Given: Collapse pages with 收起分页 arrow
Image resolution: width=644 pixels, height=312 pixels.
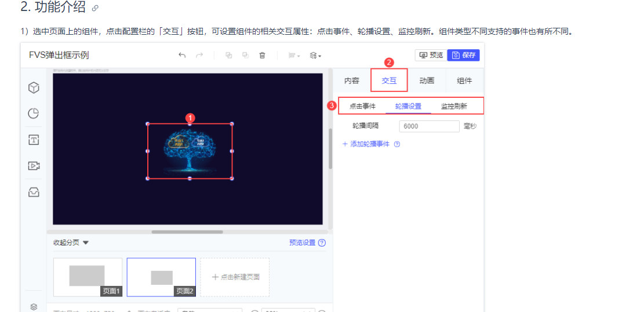Looking at the screenshot, I should point(85,243).
